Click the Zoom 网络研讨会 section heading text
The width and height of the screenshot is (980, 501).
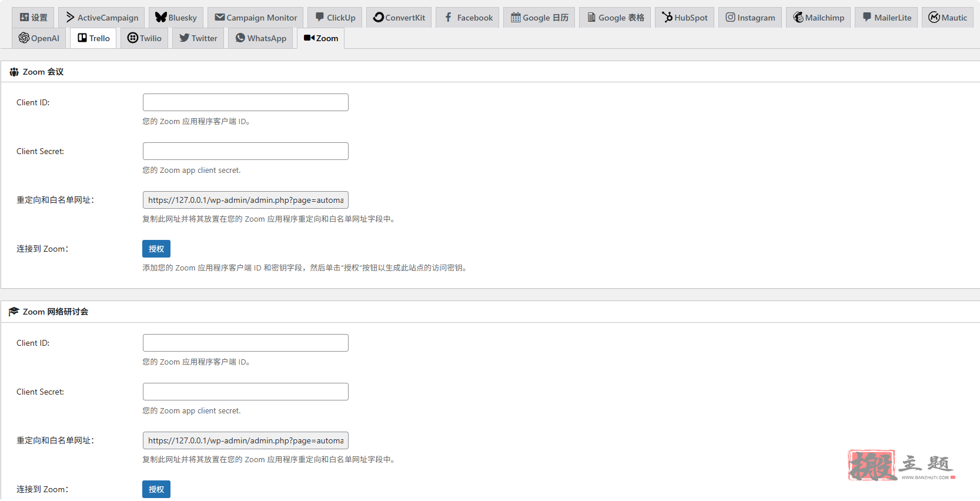pos(55,312)
